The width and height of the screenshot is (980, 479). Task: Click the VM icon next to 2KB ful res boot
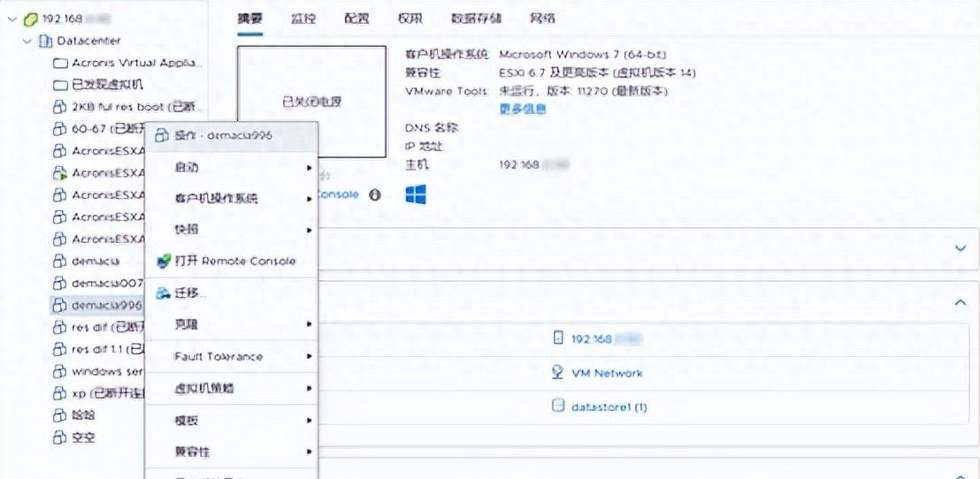point(58,106)
